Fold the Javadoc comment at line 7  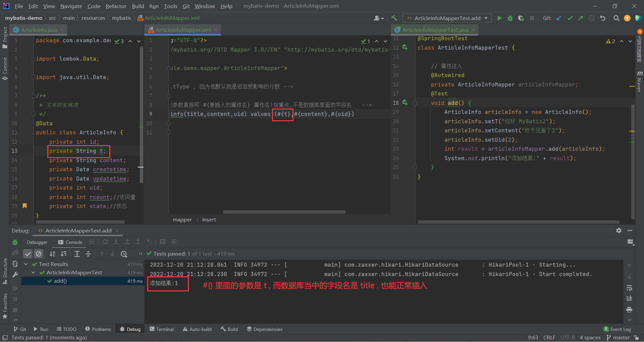pos(33,96)
